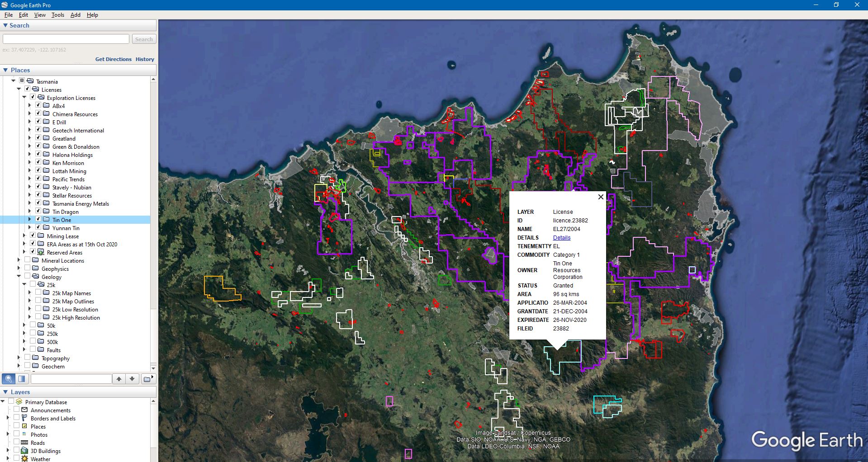
Task: Close the license info balloon
Action: pos(601,197)
